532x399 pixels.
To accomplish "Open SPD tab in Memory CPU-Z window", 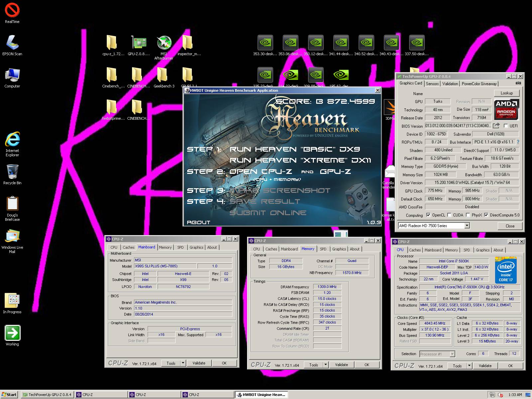I will 323,249.
